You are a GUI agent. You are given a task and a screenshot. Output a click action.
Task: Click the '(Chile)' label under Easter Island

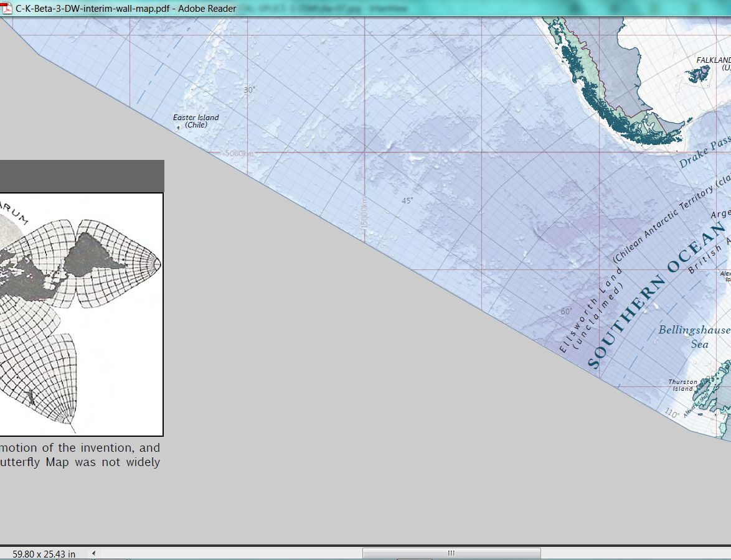pyautogui.click(x=196, y=125)
